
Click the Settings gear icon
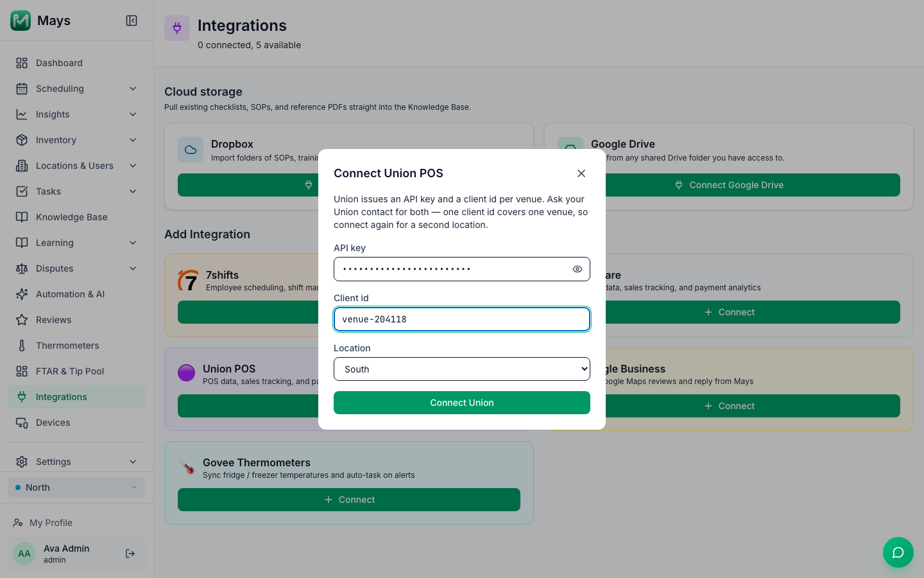(22, 462)
